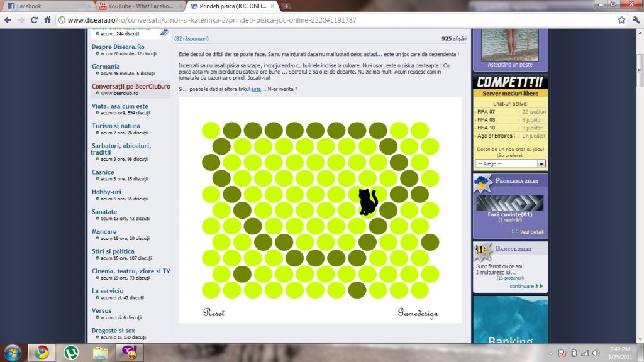The width and height of the screenshot is (644, 362).
Task: Open Dragoste si sex category
Action: [x=113, y=331]
